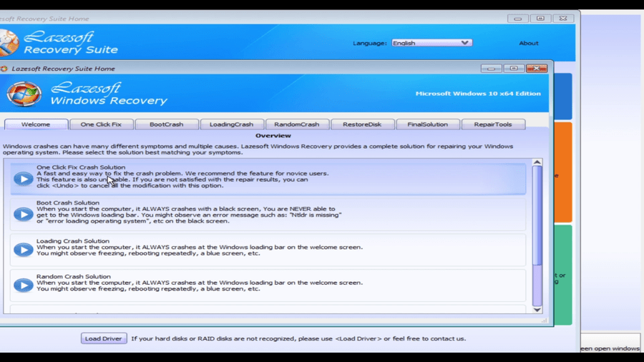Minimize the background Recovery Suite Home window
644x362 pixels.
click(518, 19)
